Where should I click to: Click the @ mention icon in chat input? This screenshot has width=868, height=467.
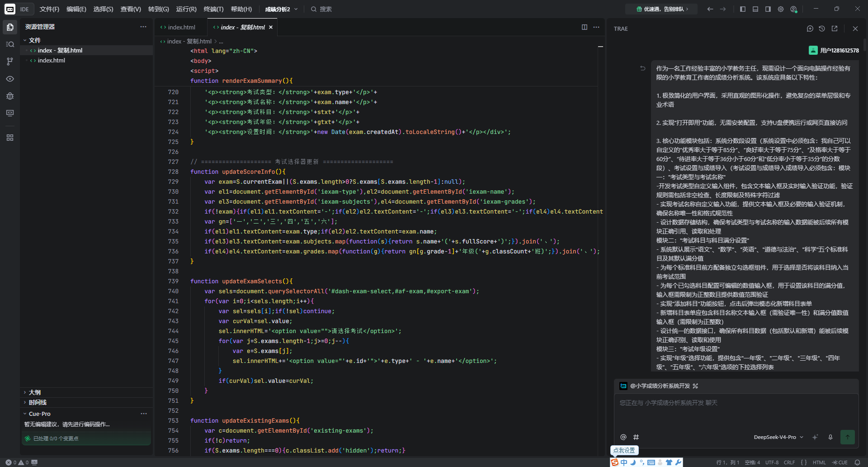click(623, 437)
